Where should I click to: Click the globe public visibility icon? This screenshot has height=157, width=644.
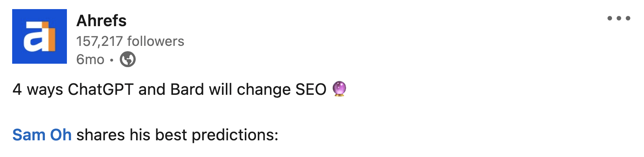coord(128,60)
